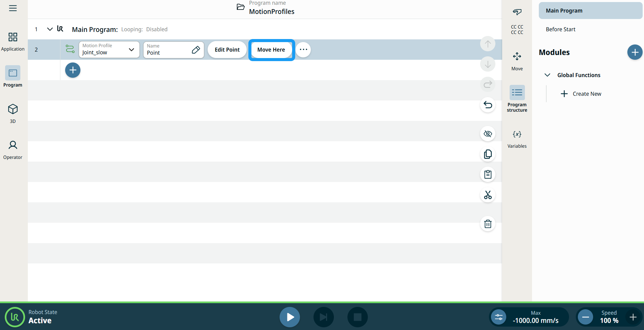
Task: Edit the Point name field
Action: pos(173,50)
